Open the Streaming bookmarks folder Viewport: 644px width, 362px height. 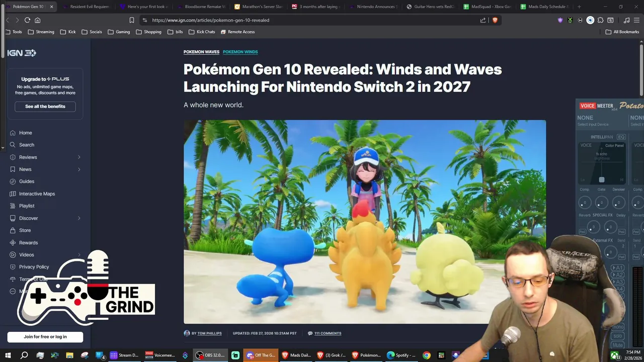[41, 32]
